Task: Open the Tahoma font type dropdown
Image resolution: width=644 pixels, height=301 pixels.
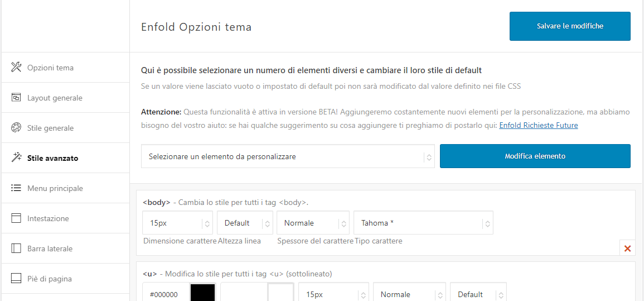Action: click(x=423, y=223)
